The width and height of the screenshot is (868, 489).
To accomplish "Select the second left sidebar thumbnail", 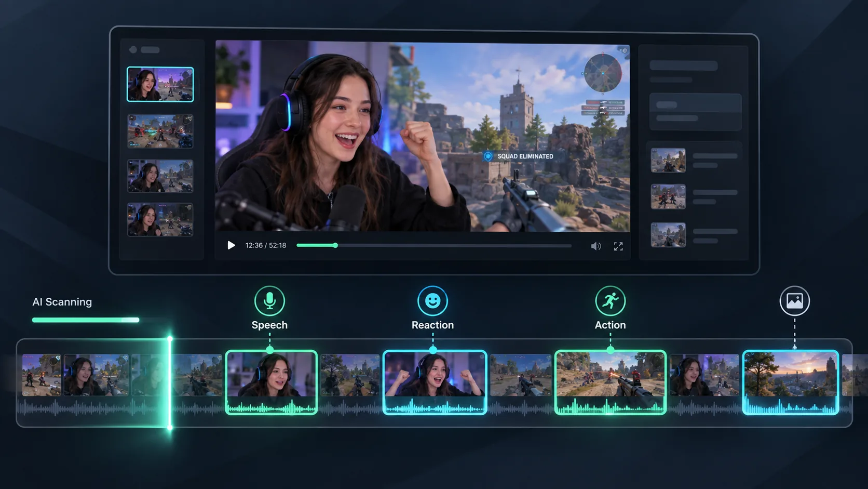I will click(160, 131).
